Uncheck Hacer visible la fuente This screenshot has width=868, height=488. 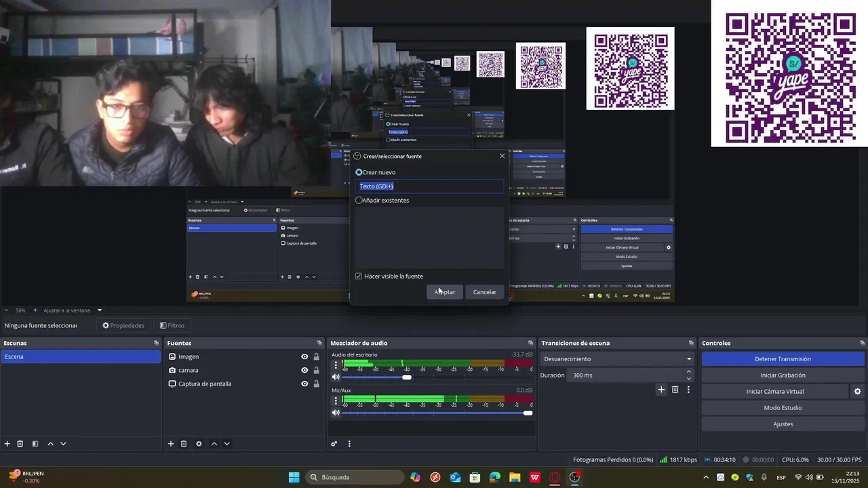click(x=359, y=277)
